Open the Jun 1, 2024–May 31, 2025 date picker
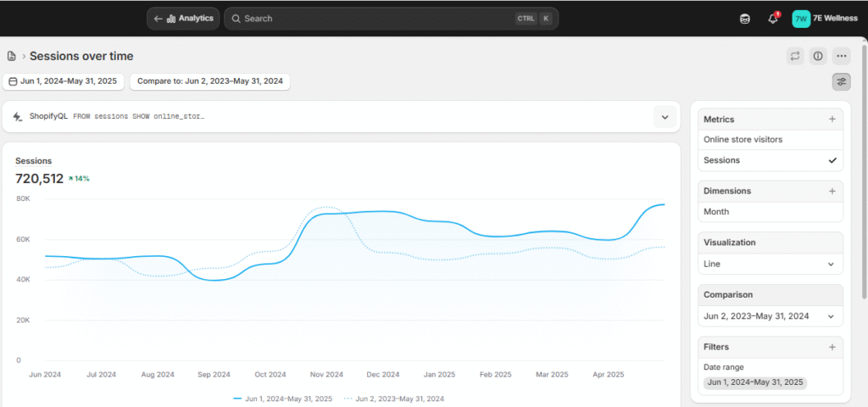 [63, 81]
